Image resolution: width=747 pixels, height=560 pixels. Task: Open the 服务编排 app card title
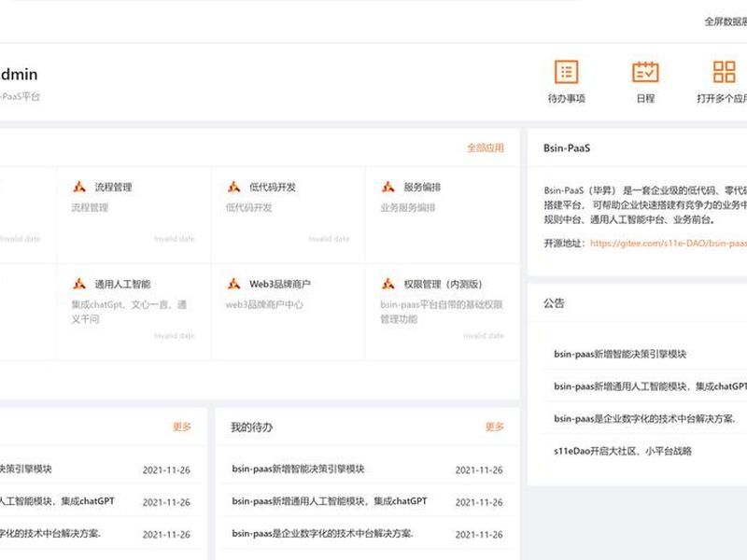[x=422, y=188]
